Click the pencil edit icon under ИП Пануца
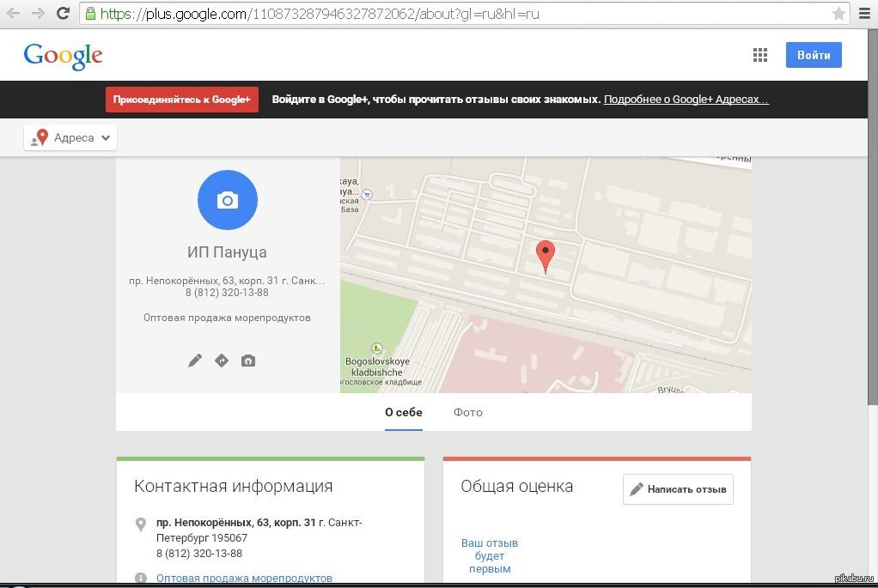Viewport: 878px width, 588px height. tap(195, 361)
